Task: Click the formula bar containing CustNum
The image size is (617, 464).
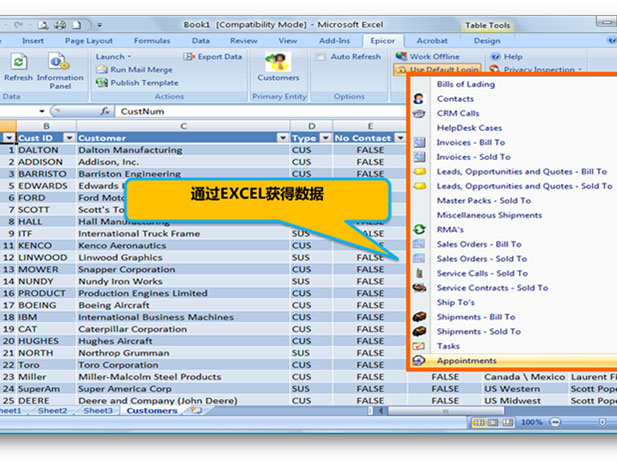Action: coord(260,111)
